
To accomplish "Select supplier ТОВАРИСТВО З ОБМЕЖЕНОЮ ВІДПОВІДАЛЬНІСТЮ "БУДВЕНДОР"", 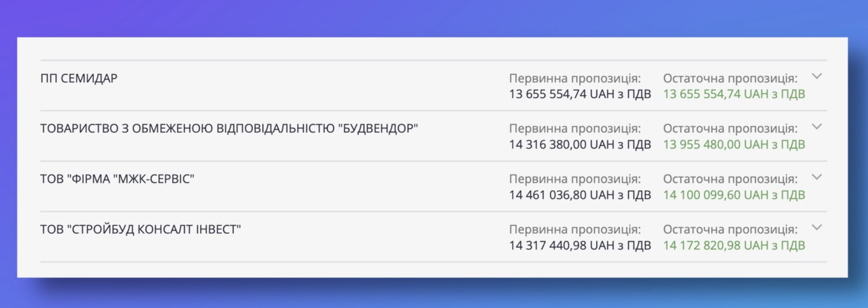I will point(229,128).
